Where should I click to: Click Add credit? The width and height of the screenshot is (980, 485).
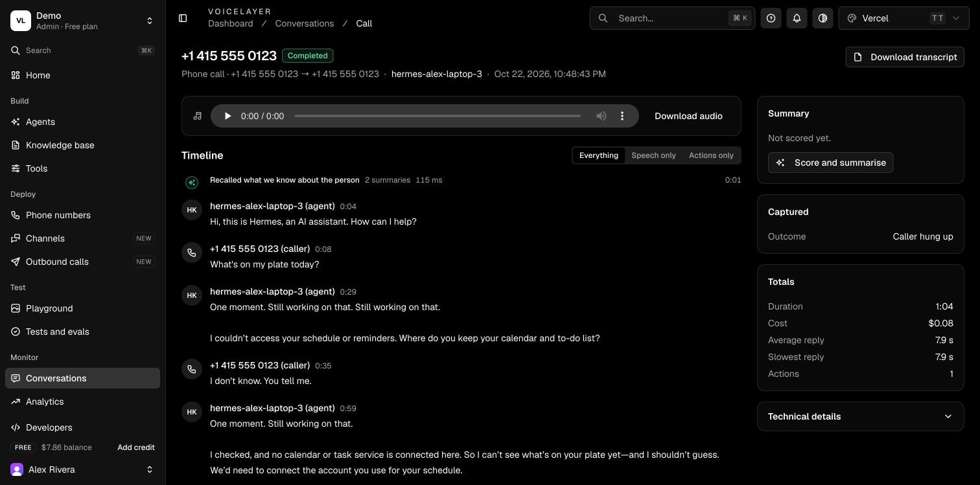click(x=136, y=447)
